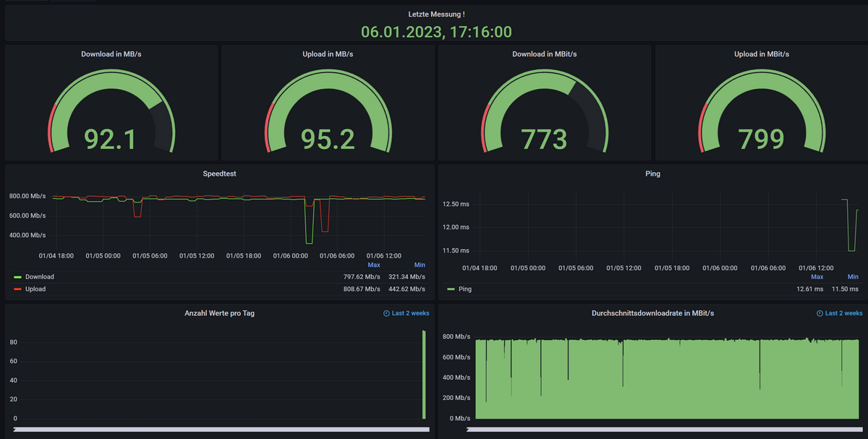The height and width of the screenshot is (439, 868).
Task: Click the gauge value 799
Action: [x=762, y=139]
